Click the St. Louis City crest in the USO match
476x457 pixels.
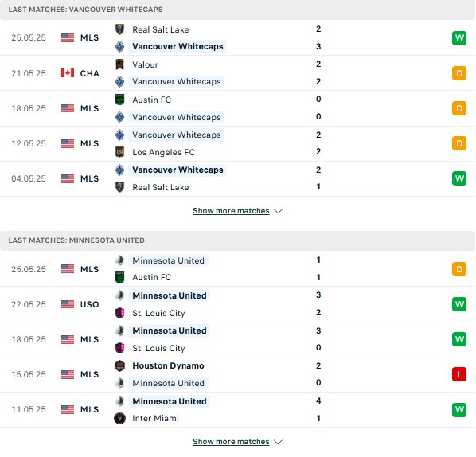click(x=120, y=313)
